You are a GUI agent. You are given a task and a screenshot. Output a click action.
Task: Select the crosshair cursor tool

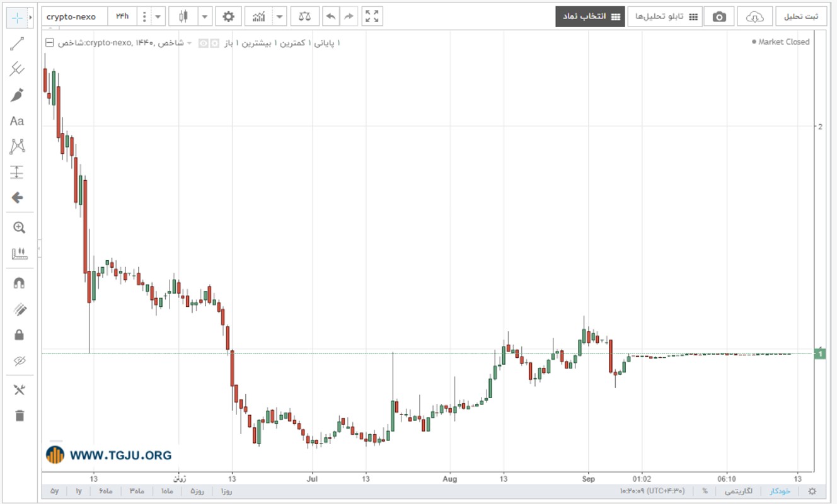17,18
